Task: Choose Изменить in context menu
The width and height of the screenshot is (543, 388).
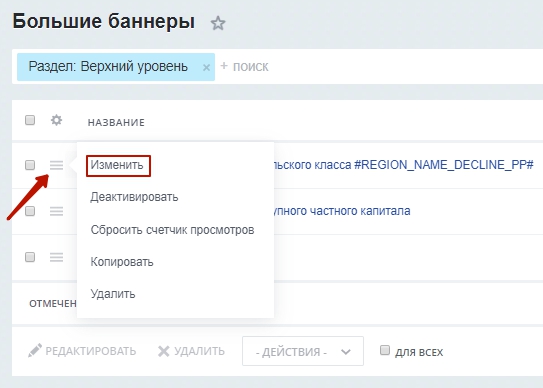Action: click(117, 165)
